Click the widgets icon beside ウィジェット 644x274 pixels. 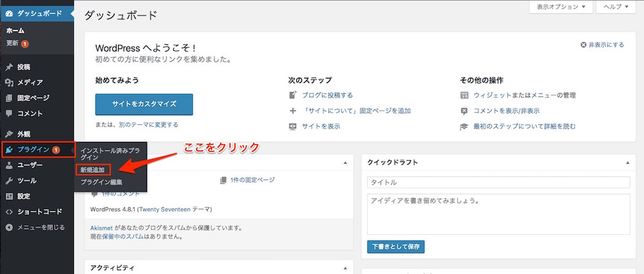[x=464, y=95]
